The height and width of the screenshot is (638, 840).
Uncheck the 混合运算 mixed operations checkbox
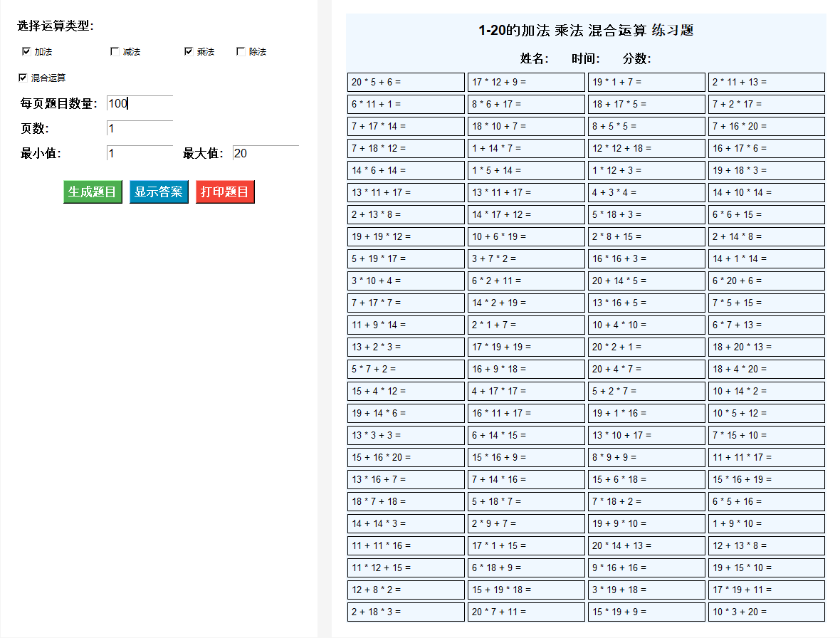[23, 77]
